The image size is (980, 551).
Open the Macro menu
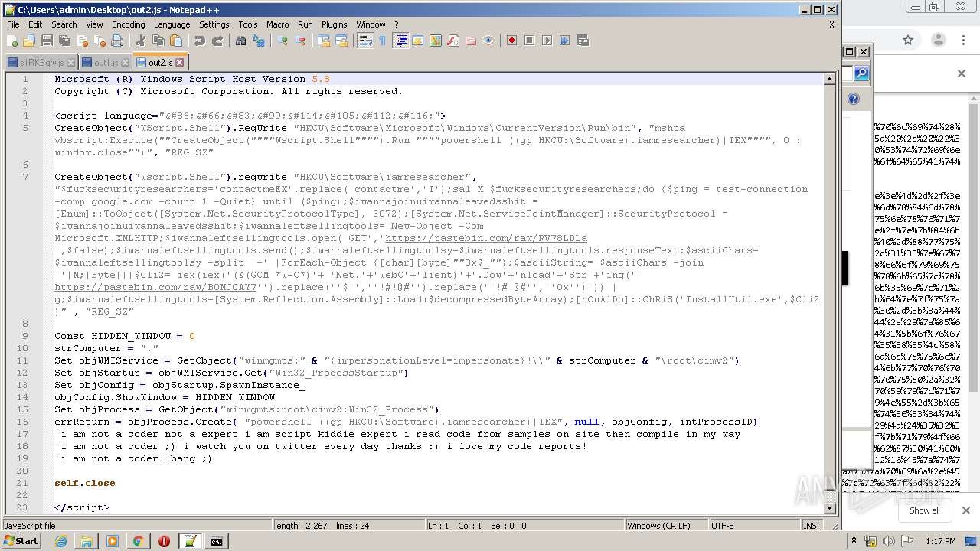coord(278,24)
